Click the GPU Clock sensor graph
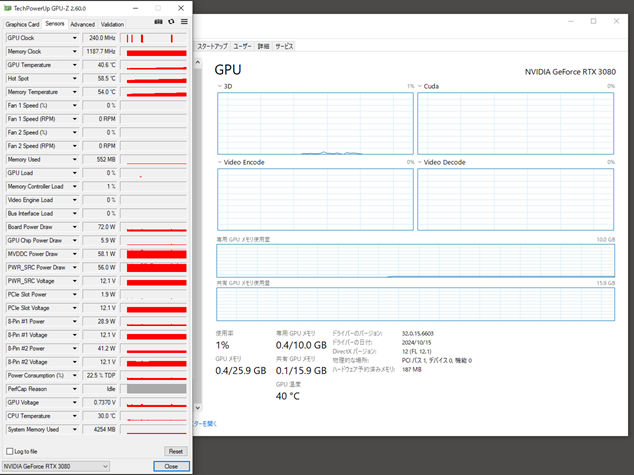Image resolution: width=634 pixels, height=475 pixels. click(x=154, y=38)
